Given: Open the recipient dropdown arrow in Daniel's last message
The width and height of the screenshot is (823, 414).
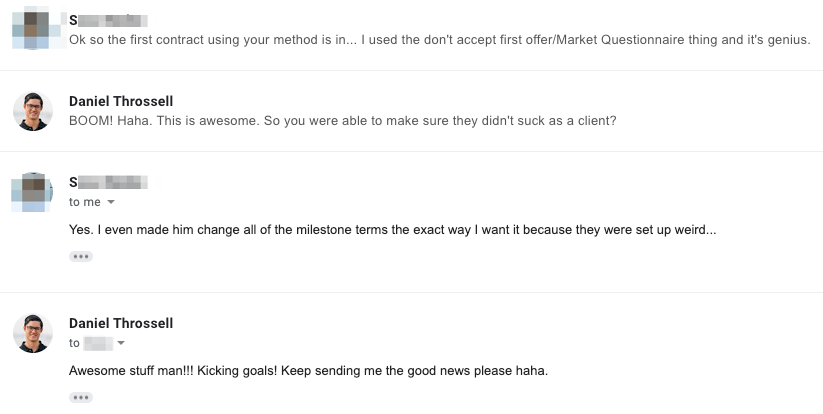Looking at the screenshot, I should (121, 343).
